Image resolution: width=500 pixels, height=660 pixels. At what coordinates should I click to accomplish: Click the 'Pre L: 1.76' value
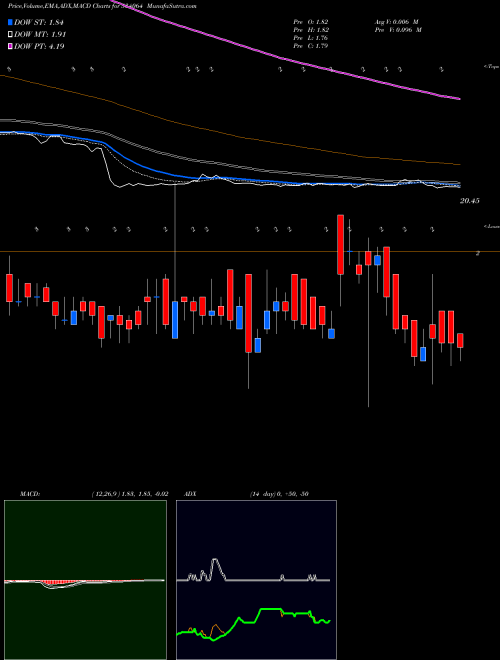point(311,37)
